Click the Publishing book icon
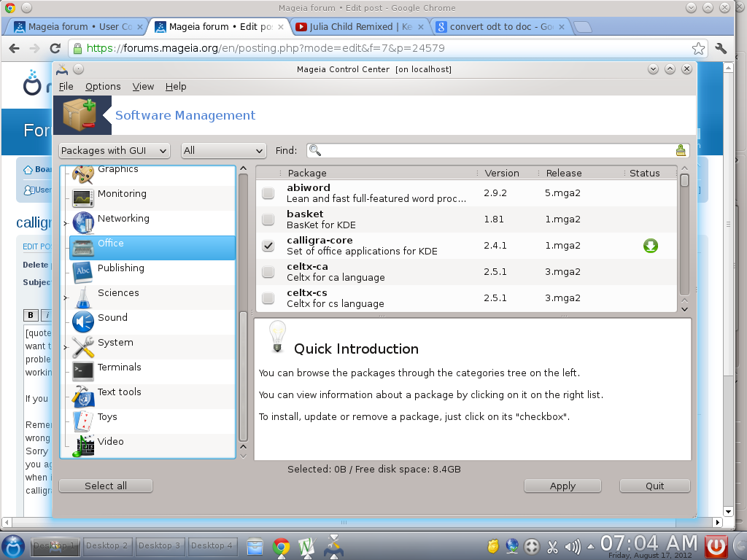This screenshot has height=560, width=747. pos(83,273)
